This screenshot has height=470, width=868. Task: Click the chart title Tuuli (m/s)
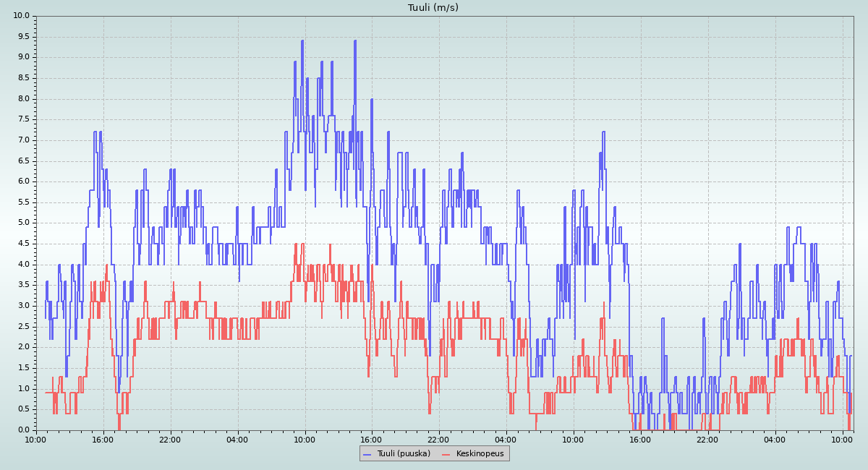point(433,8)
